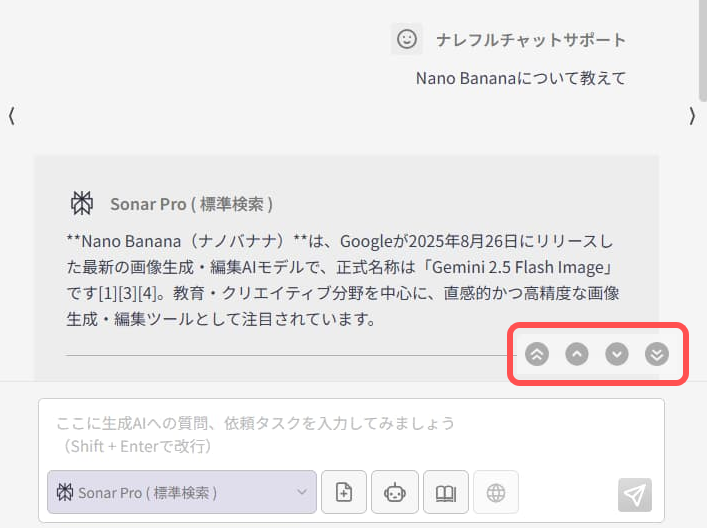
Task: Click the ナレフルチャットサポート user name
Action: (x=530, y=40)
